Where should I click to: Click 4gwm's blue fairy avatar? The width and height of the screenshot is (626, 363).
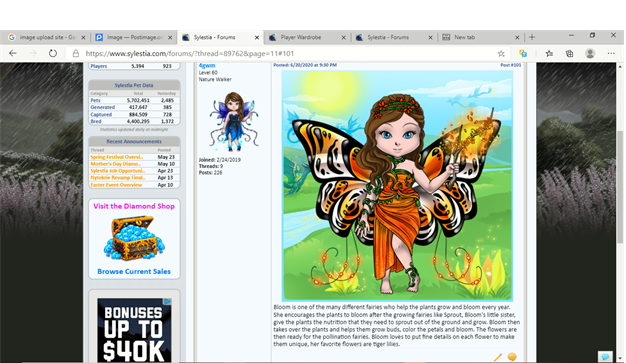tap(234, 121)
